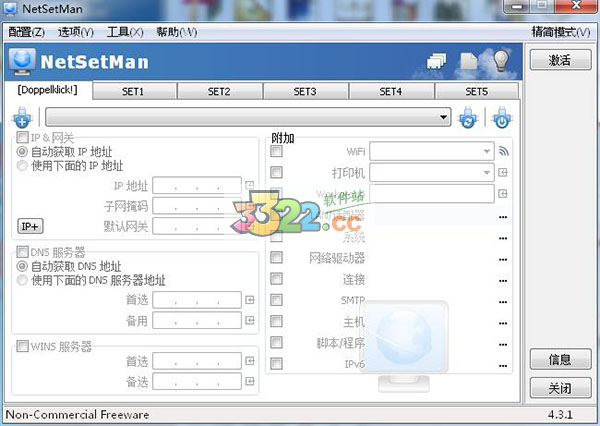
Task: Select 使用下面的 IP 地址 radio button
Action: point(23,166)
